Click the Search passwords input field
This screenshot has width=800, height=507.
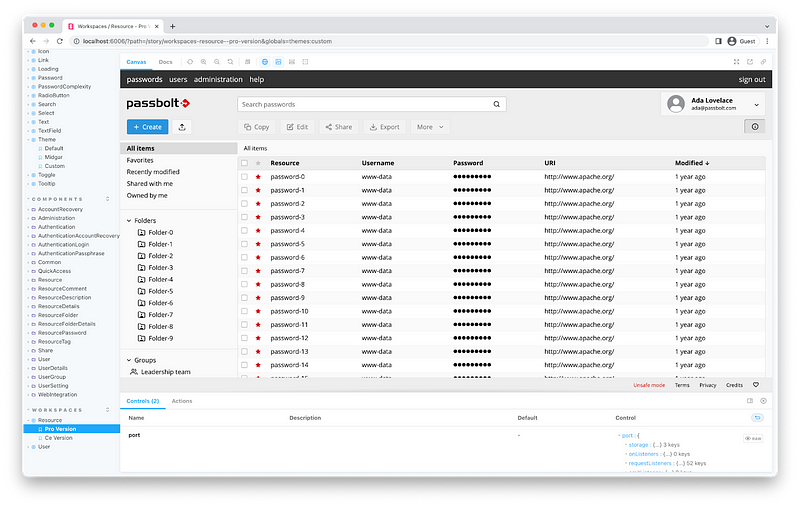coord(371,104)
